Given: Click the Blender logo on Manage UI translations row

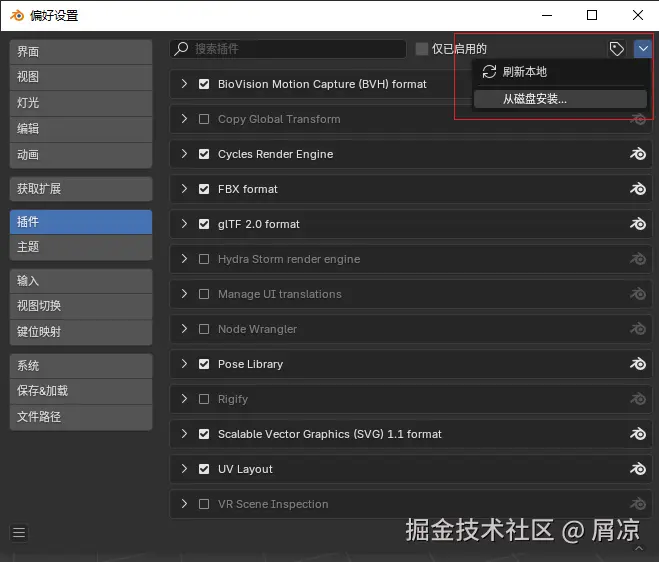Looking at the screenshot, I should [638, 293].
